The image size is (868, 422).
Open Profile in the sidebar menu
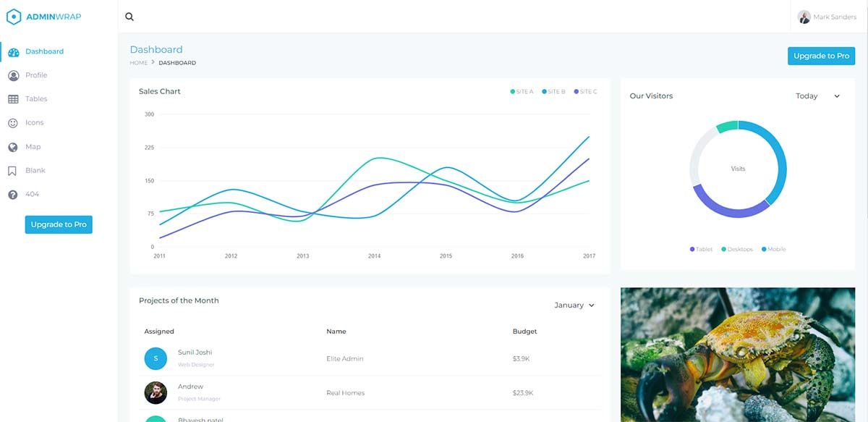coord(36,75)
